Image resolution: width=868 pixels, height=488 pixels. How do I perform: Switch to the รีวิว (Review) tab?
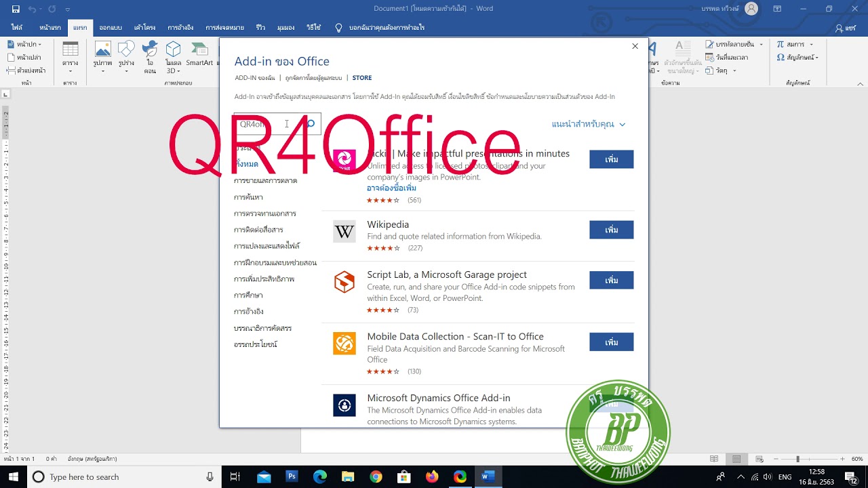pyautogui.click(x=260, y=28)
